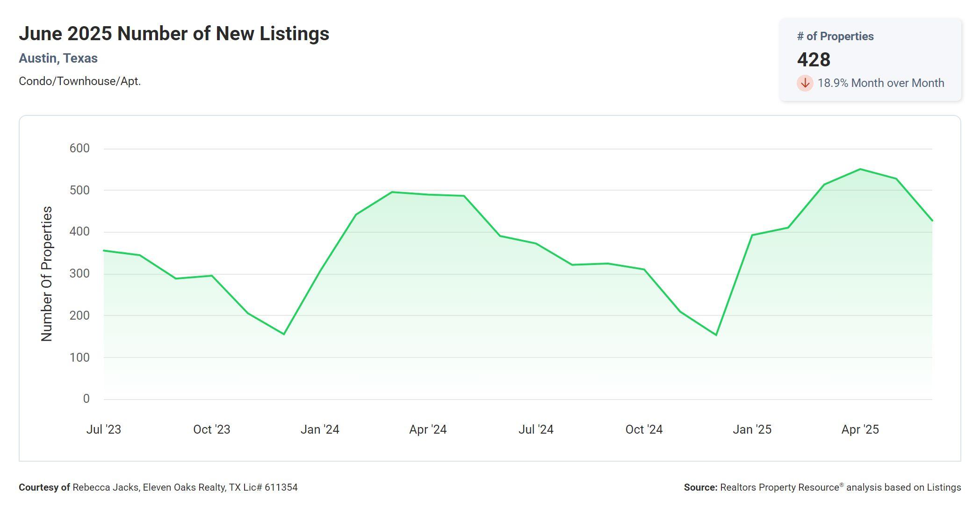The image size is (980, 514).
Task: Click the Jan '24 x-axis label
Action: pyautogui.click(x=320, y=429)
